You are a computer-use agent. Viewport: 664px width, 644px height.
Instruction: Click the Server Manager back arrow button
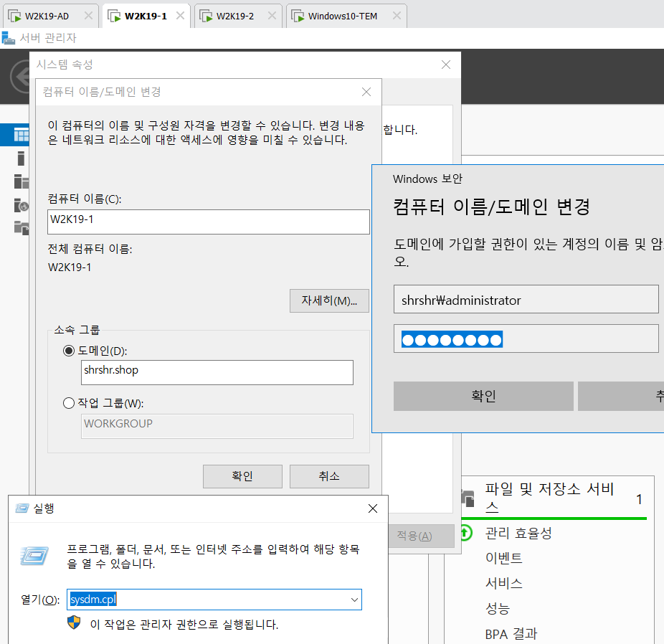(20, 77)
